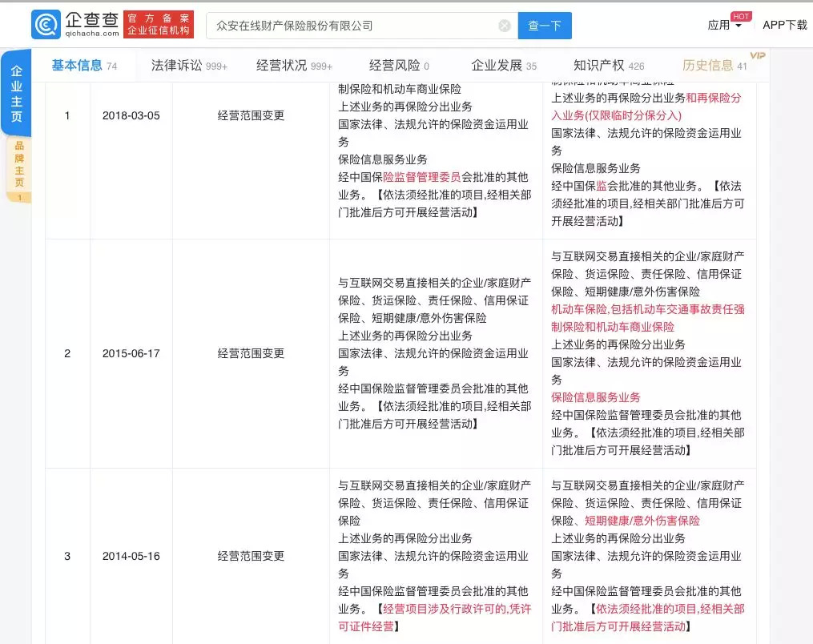Select 企业主页 in the left sidebar
Screen dimensions: 813x644
point(17,93)
